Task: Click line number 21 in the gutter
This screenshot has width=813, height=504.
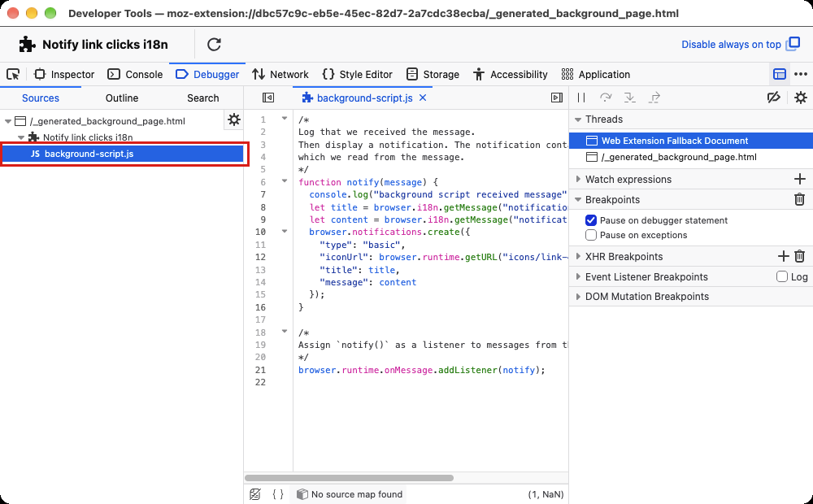Action: tap(260, 370)
